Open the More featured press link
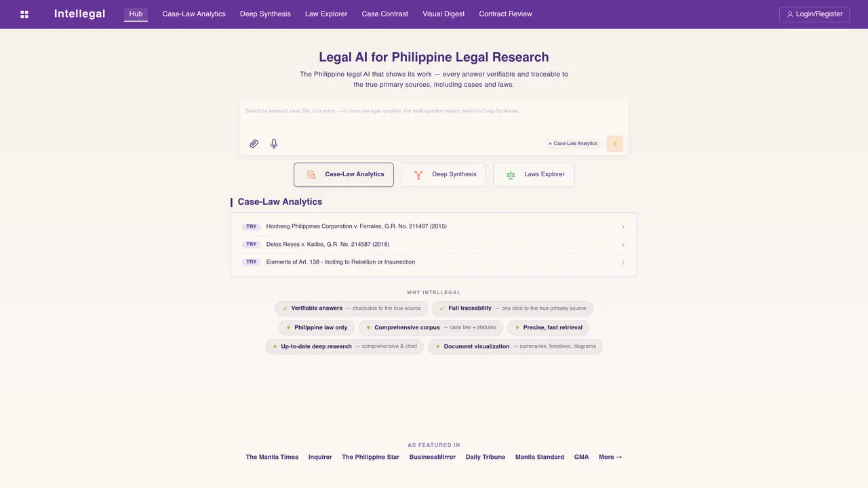868x488 pixels. click(x=610, y=457)
